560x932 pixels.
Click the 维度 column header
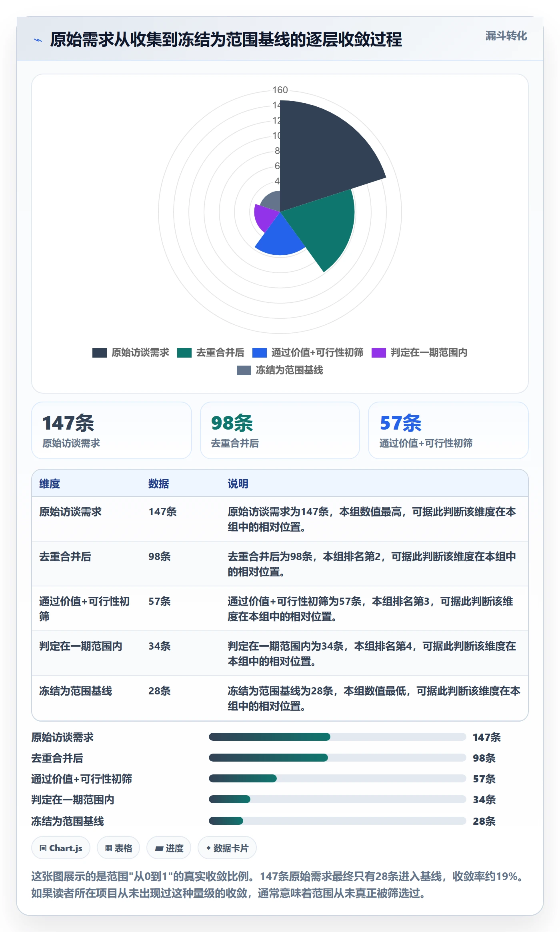pos(50,484)
